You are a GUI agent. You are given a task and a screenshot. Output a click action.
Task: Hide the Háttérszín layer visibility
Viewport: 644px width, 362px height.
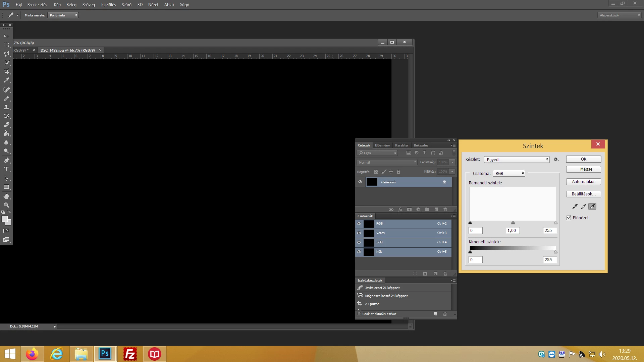(x=360, y=182)
